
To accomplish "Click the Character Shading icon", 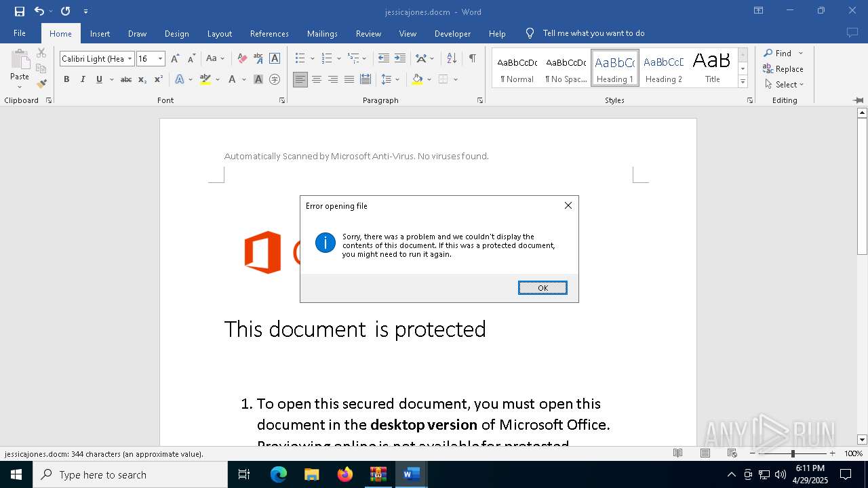I will (258, 79).
